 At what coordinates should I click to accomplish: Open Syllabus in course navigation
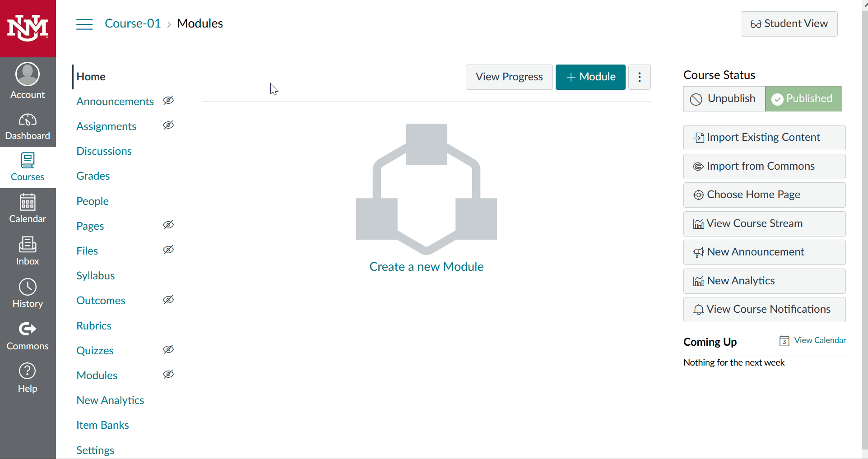(95, 276)
